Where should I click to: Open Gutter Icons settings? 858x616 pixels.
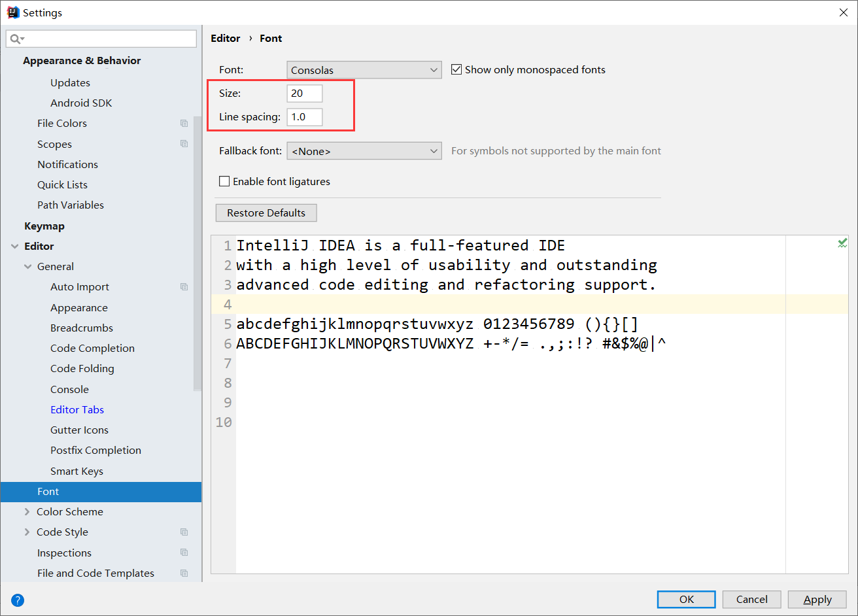[x=79, y=430]
